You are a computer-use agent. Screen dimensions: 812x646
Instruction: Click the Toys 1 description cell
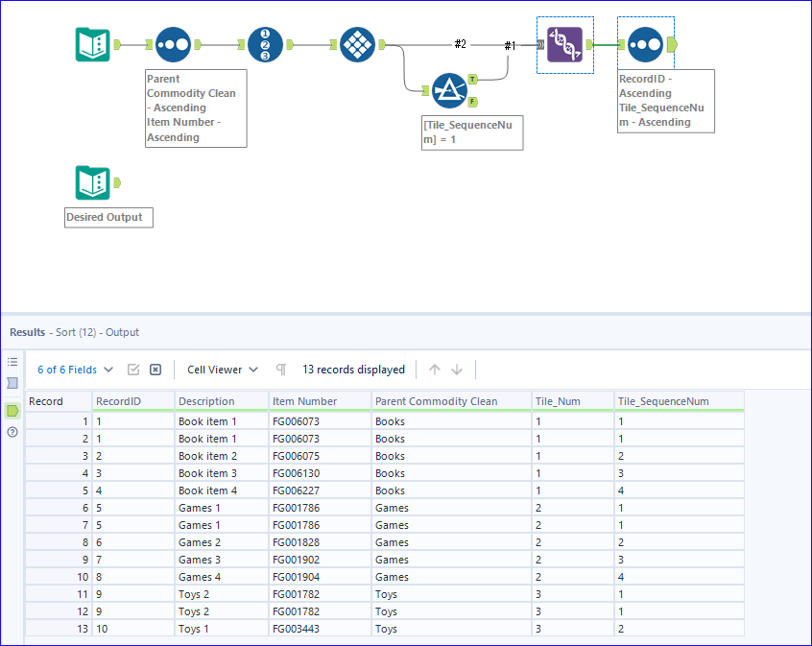[x=222, y=629]
